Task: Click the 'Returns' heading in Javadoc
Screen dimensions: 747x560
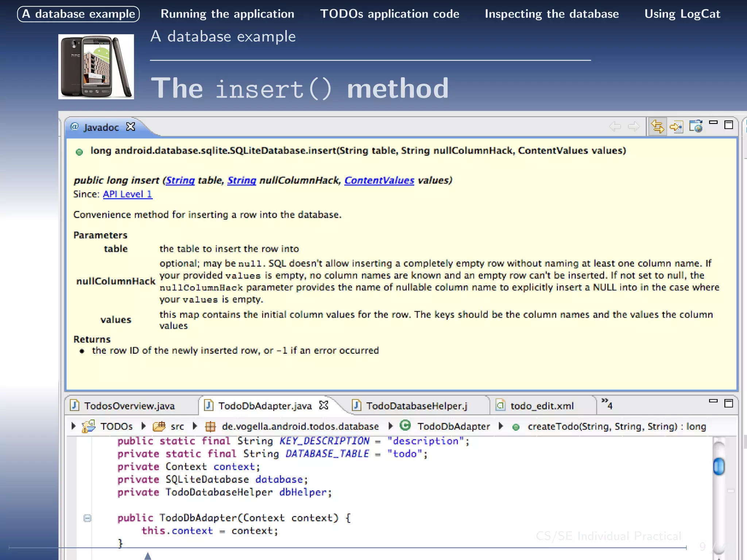Action: pyautogui.click(x=92, y=339)
